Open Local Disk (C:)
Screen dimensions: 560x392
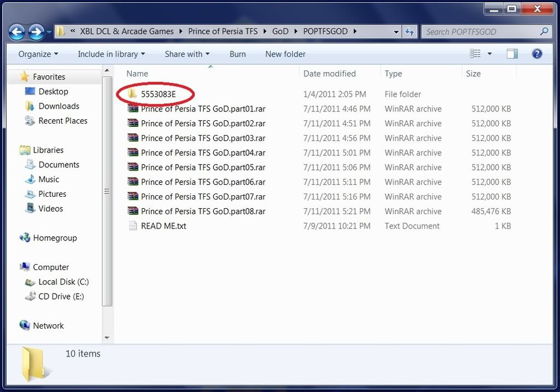63,282
